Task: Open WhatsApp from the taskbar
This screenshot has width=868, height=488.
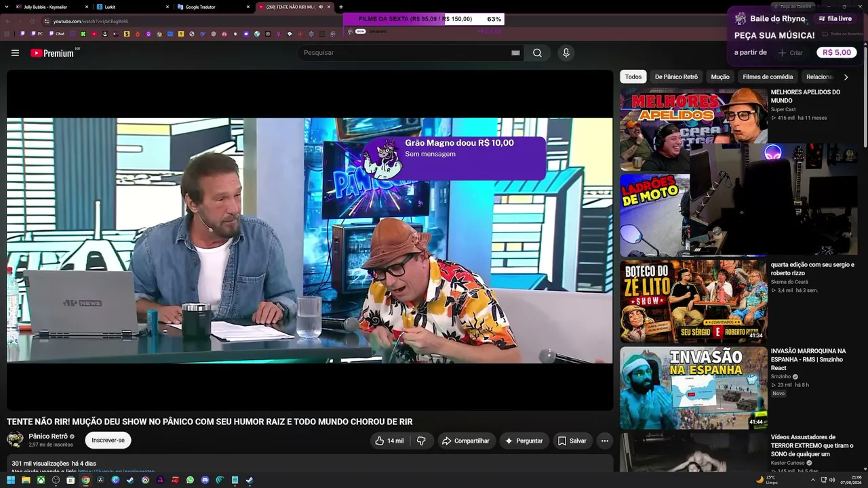Action: coord(190,480)
